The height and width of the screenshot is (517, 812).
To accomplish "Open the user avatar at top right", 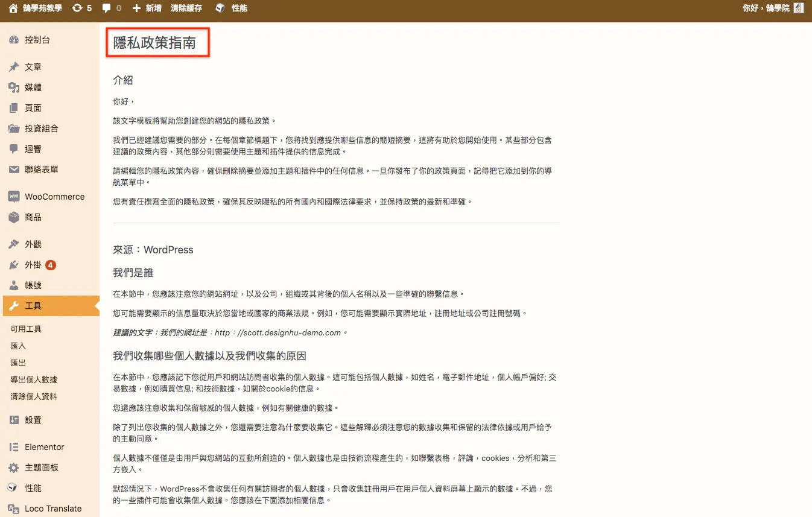I will [799, 8].
